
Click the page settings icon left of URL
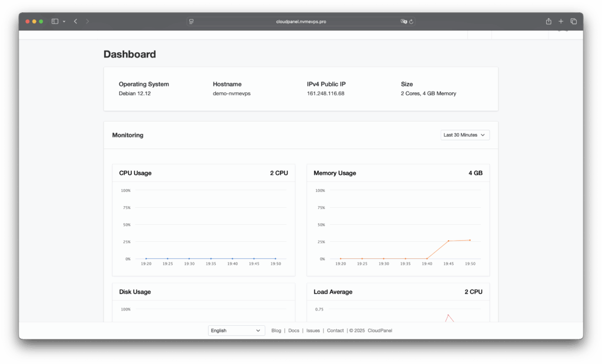[x=191, y=22]
